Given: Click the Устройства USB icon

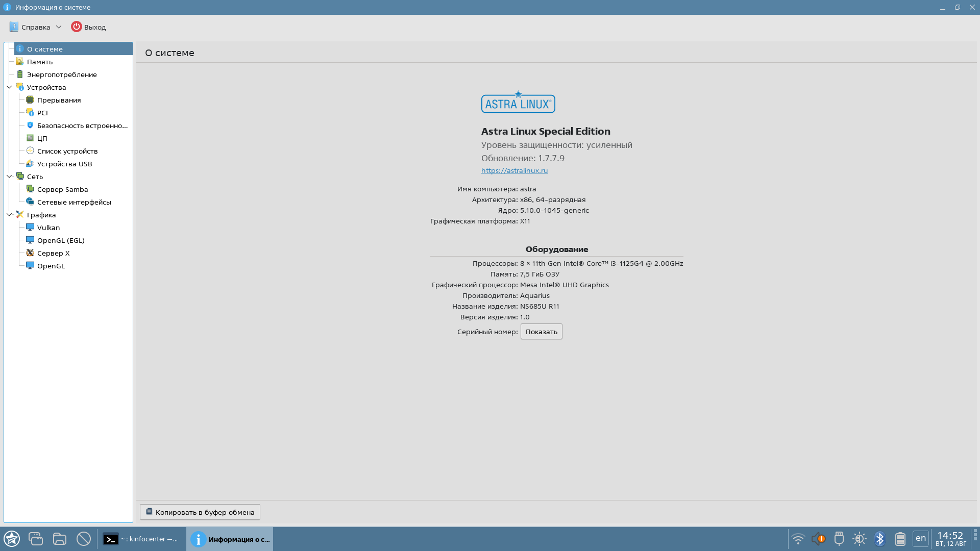Looking at the screenshot, I should pos(30,164).
